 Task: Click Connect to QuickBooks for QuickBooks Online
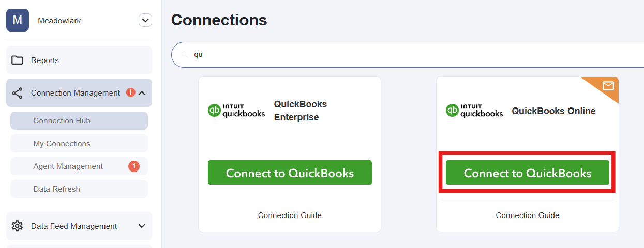click(527, 173)
